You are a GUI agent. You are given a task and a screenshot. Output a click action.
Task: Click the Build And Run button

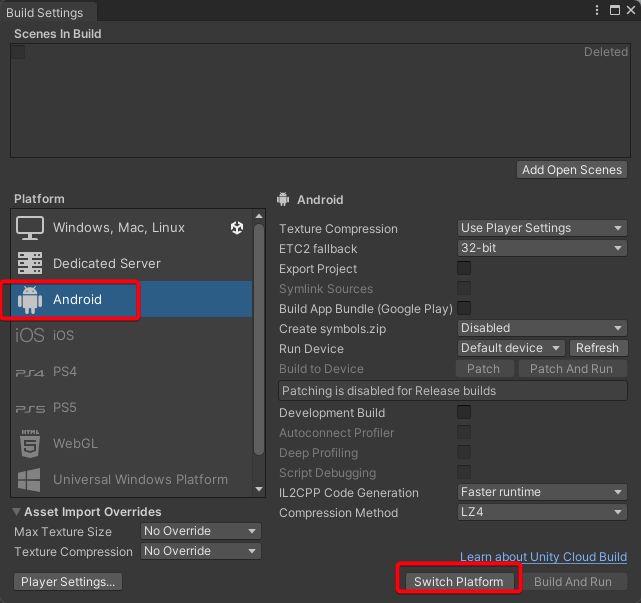(573, 581)
